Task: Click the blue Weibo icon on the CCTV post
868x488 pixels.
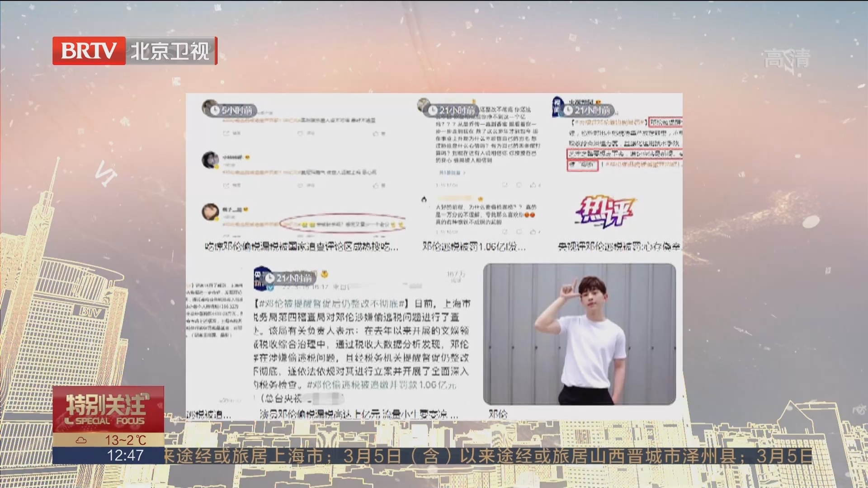Action: [270, 288]
